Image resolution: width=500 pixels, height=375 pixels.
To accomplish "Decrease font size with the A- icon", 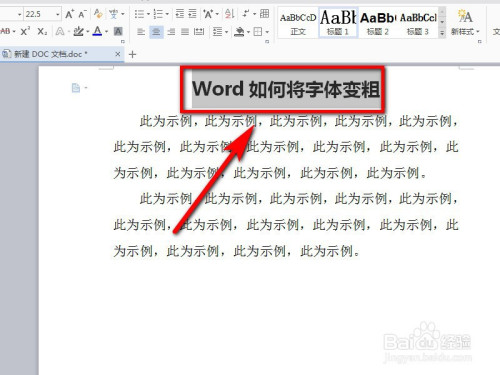I will click(x=82, y=14).
